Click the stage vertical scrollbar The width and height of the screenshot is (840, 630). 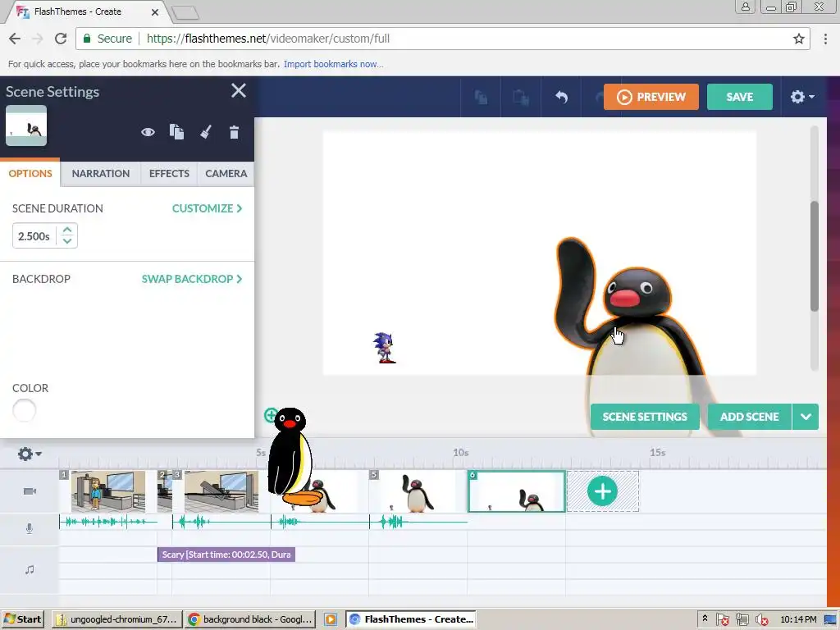point(815,256)
